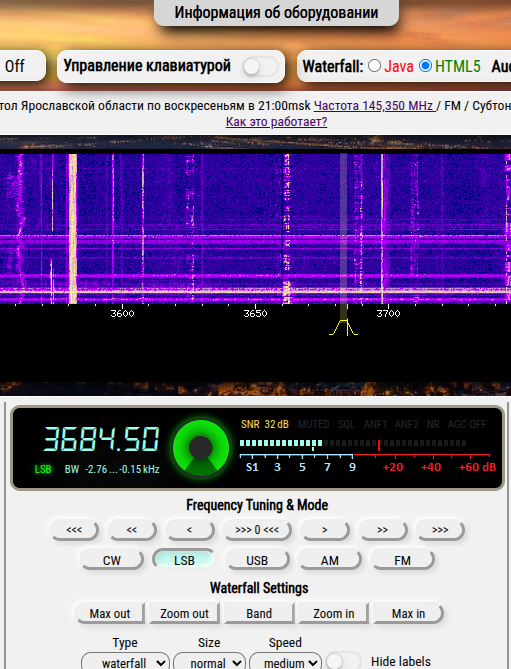Click the Max in waterfall button
This screenshot has height=669, width=511.
pyautogui.click(x=408, y=614)
